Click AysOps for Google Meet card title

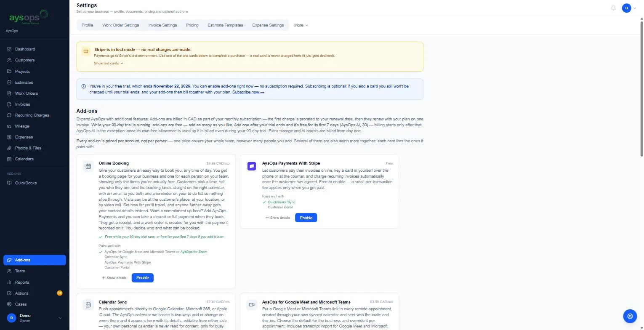[306, 302]
